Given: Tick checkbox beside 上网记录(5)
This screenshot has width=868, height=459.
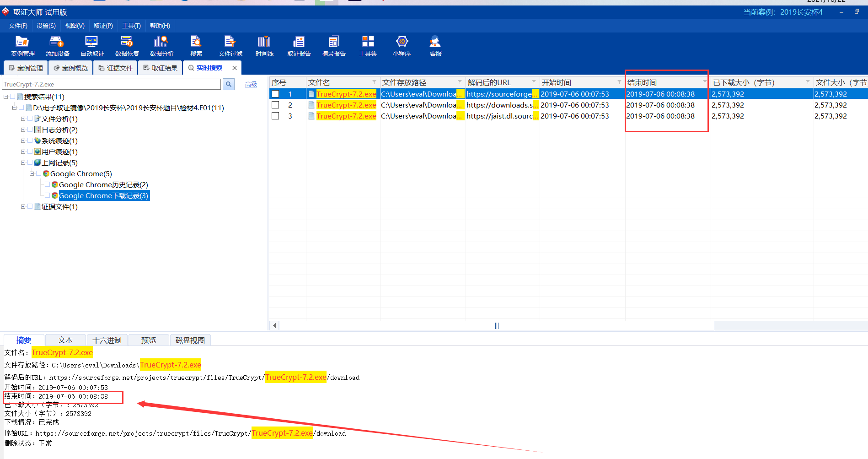Looking at the screenshot, I should point(30,162).
